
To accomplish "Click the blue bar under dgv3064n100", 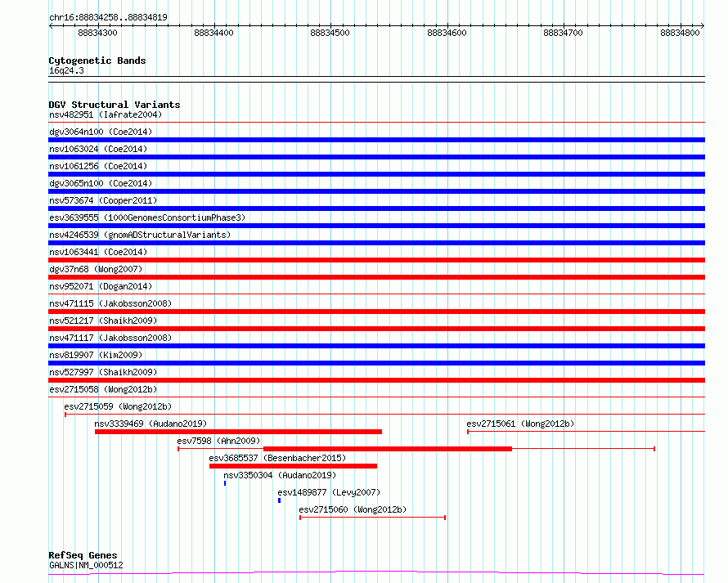I will coord(376,140).
